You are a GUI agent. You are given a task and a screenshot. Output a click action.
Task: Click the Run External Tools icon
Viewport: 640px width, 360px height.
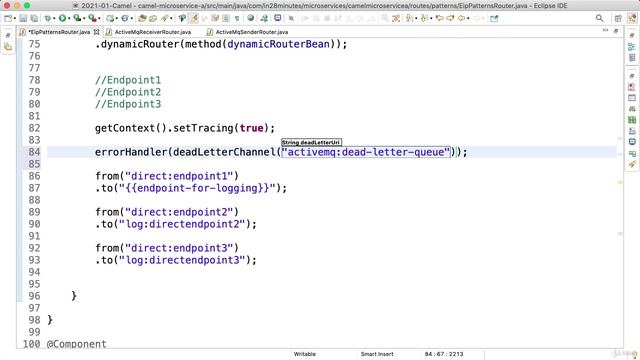click(92, 18)
